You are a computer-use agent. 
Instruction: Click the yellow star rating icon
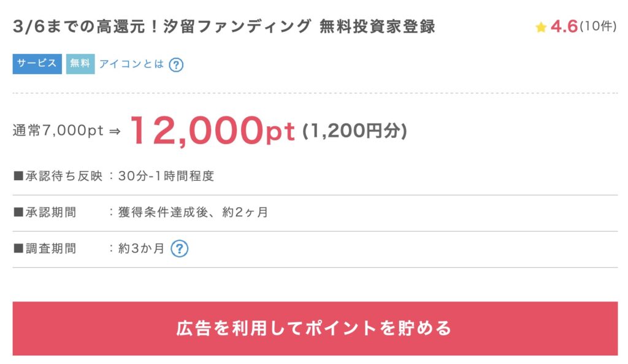[x=540, y=28]
